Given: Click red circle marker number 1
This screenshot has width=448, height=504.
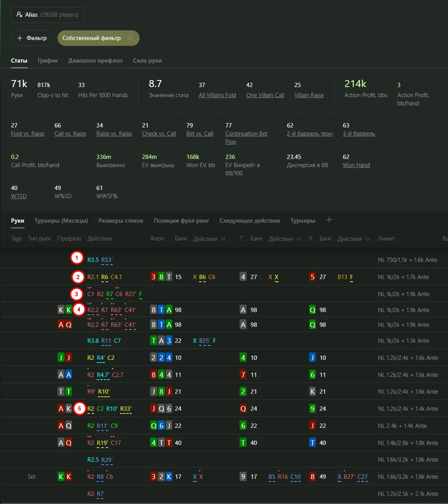Looking at the screenshot, I should (77, 258).
